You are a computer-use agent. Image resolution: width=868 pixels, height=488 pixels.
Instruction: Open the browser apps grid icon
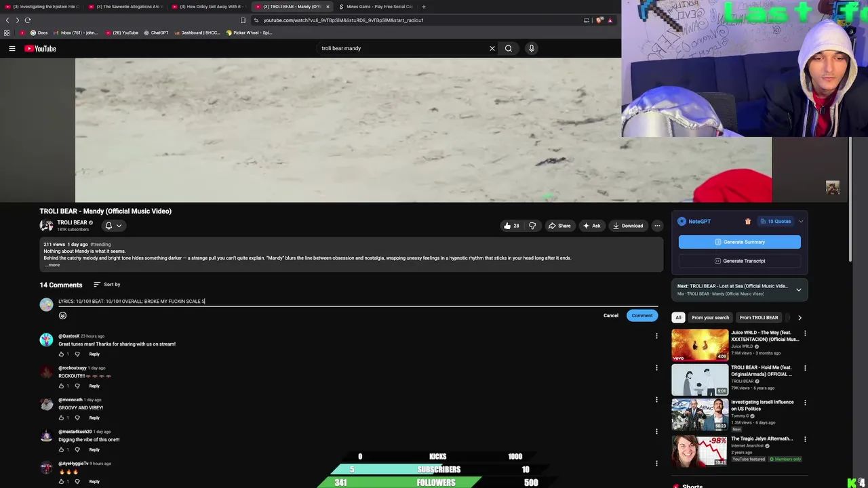(x=7, y=33)
